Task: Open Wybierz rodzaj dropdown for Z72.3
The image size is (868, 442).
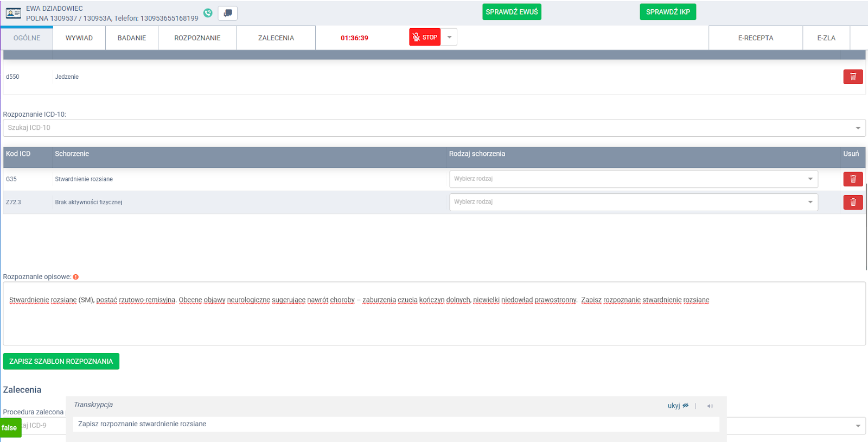Action: (633, 202)
